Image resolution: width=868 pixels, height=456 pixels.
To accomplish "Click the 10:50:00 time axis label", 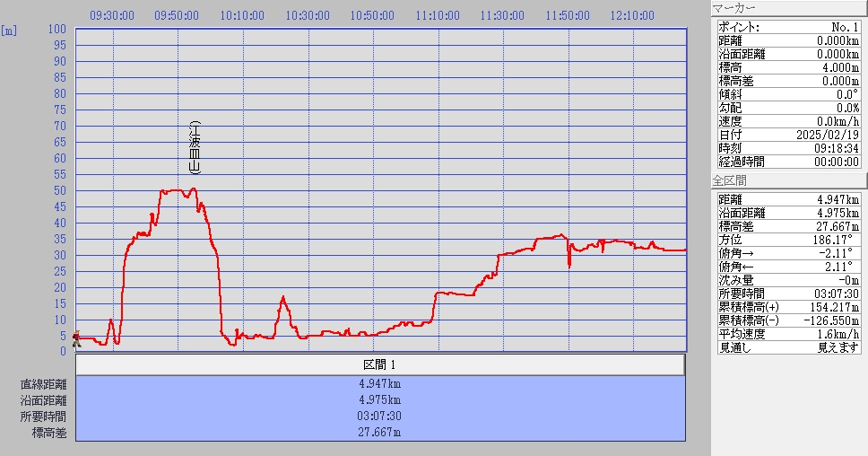I will (x=372, y=15).
